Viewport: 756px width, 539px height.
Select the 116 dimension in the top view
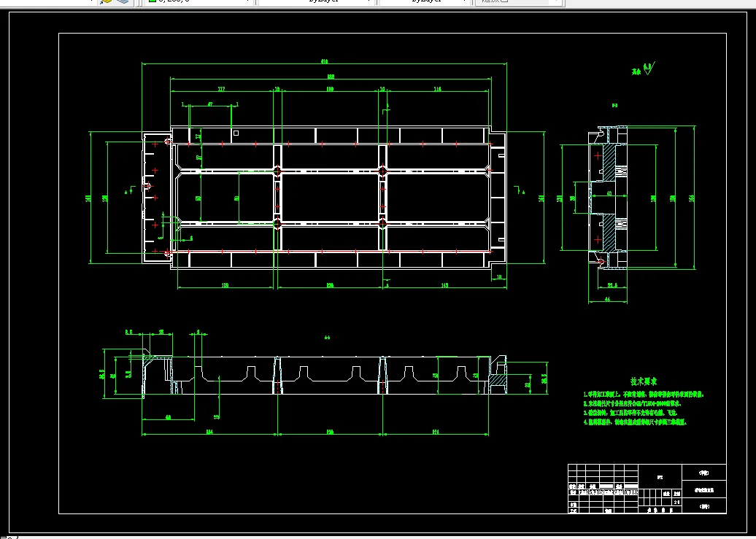click(437, 89)
